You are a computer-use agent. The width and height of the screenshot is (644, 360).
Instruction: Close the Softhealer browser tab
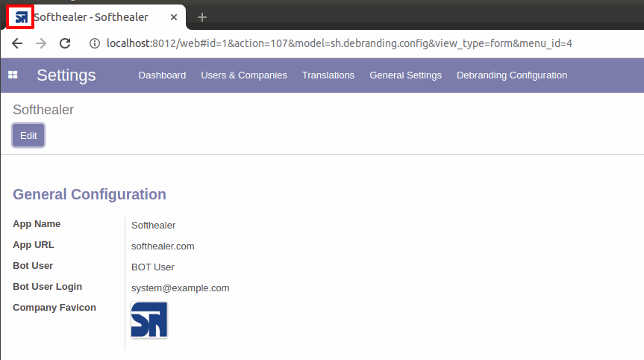(174, 17)
